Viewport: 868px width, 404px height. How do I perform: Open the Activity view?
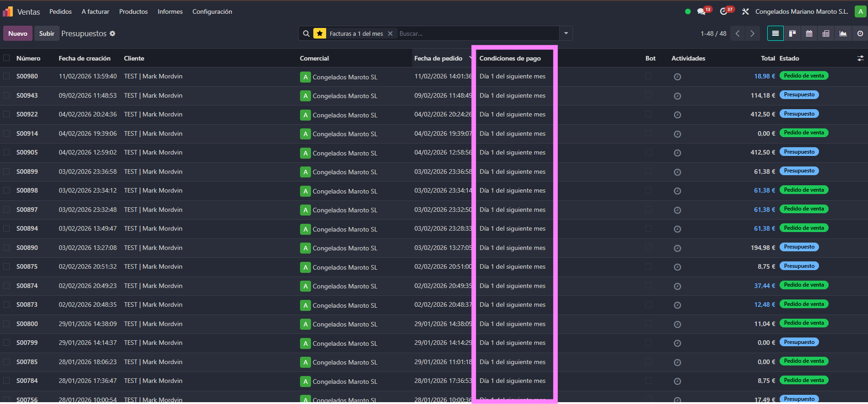pos(860,33)
